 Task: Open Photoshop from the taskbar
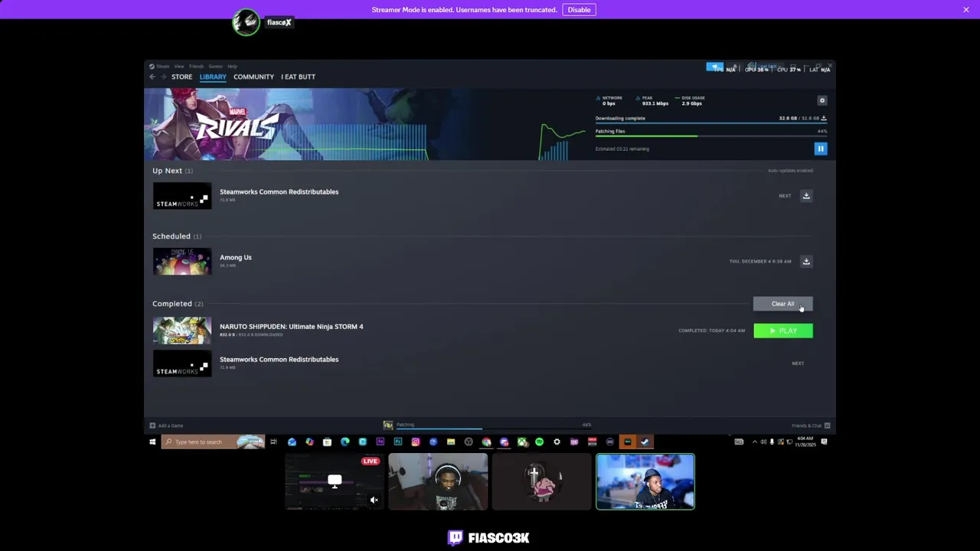[397, 442]
